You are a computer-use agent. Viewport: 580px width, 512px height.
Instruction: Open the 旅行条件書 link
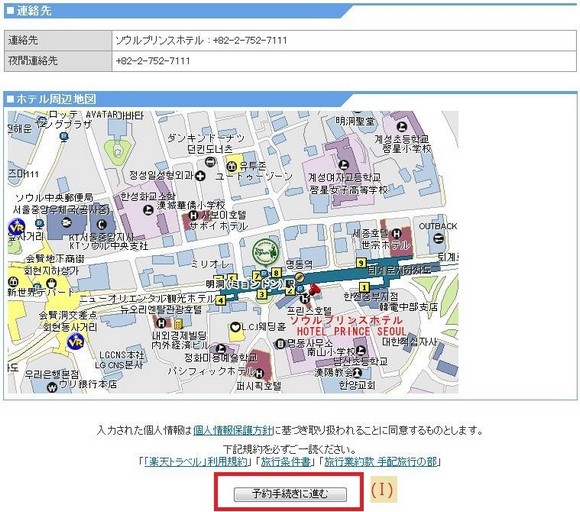(x=285, y=462)
